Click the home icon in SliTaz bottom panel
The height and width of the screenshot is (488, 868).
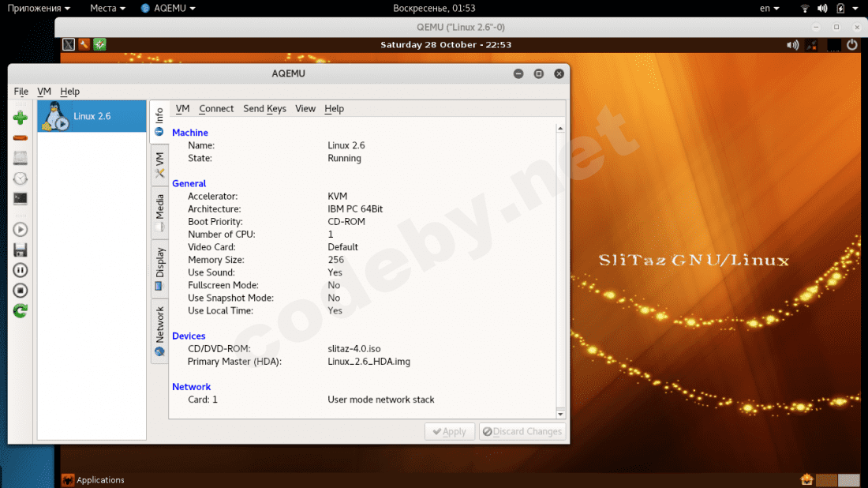[x=806, y=479]
